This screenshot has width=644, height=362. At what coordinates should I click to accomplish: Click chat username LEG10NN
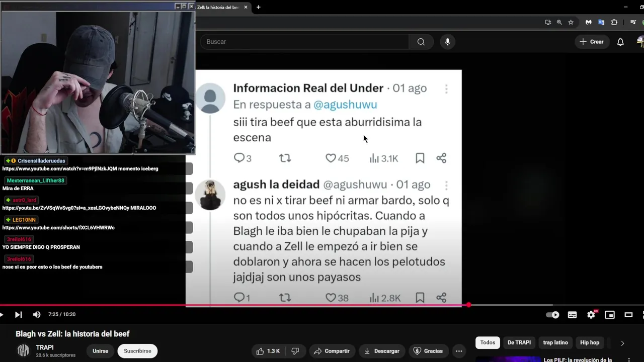(x=24, y=220)
